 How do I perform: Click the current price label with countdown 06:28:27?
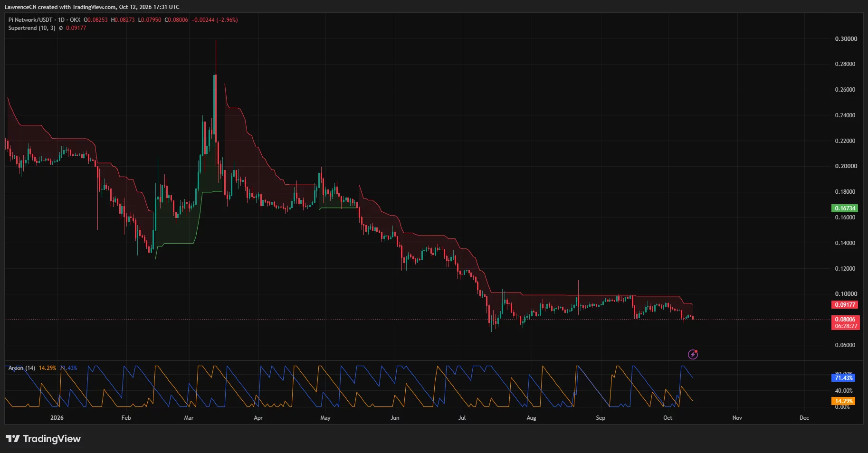(846, 323)
